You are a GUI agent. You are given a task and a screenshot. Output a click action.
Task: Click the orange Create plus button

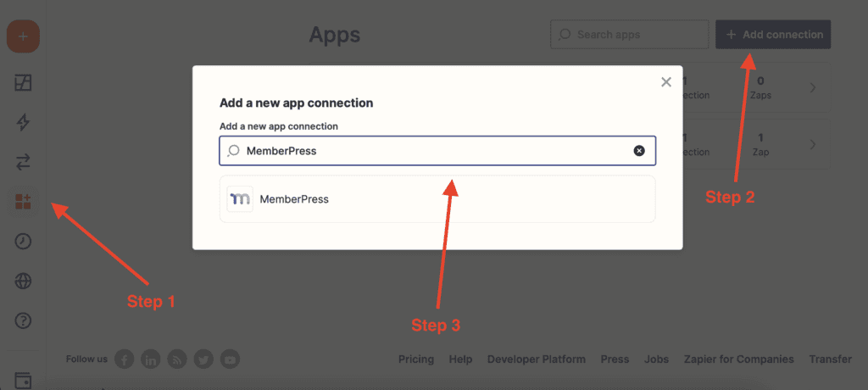tap(23, 36)
